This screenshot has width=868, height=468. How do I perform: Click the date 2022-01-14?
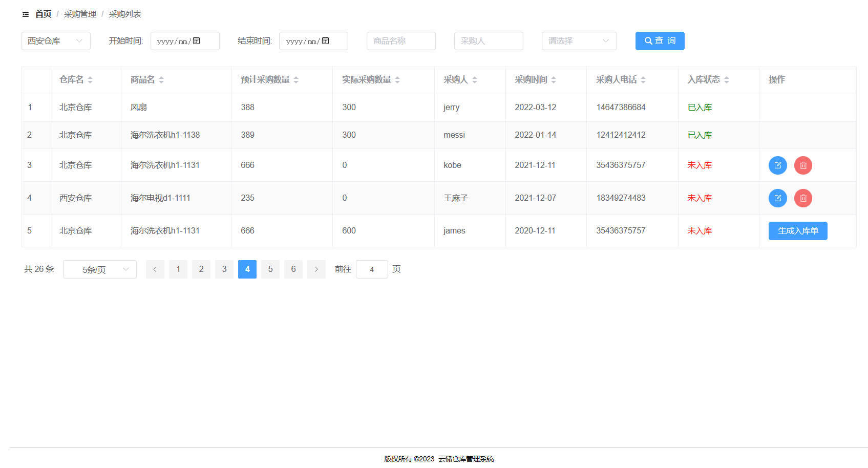[535, 135]
